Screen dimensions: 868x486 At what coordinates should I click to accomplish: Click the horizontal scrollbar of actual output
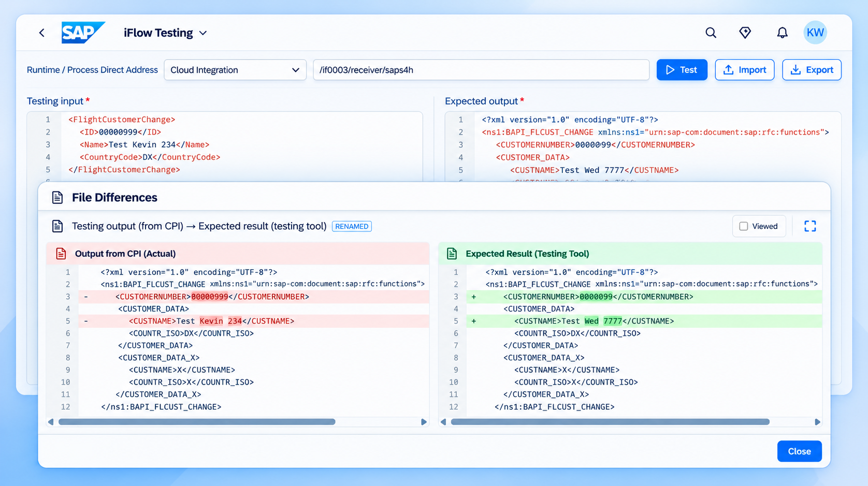tap(197, 422)
